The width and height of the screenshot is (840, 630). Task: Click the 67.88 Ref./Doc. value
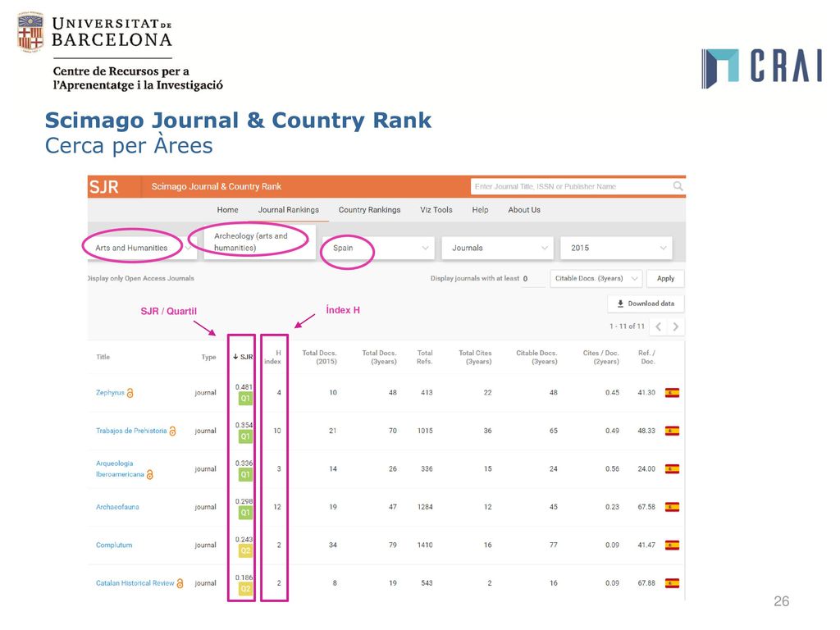pyautogui.click(x=646, y=583)
